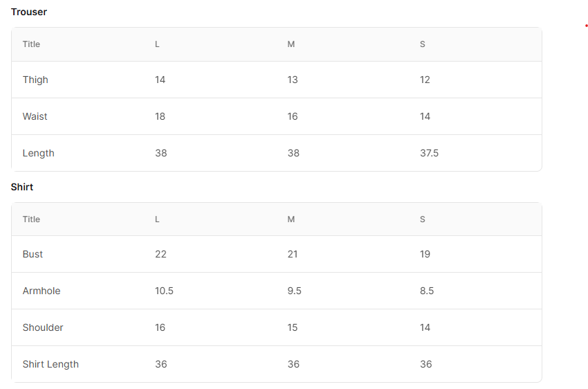Viewport: 588px width, 389px height.
Task: Click the S column header in Shirt table
Action: [422, 219]
